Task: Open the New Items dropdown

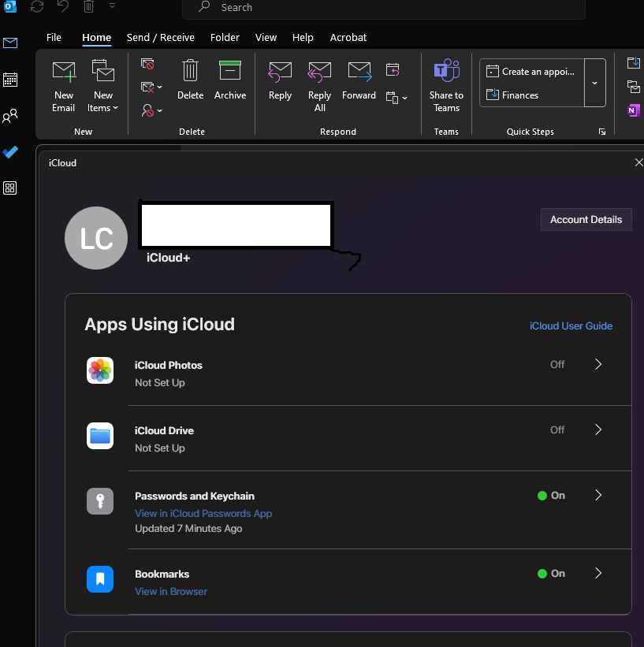Action: tap(102, 87)
